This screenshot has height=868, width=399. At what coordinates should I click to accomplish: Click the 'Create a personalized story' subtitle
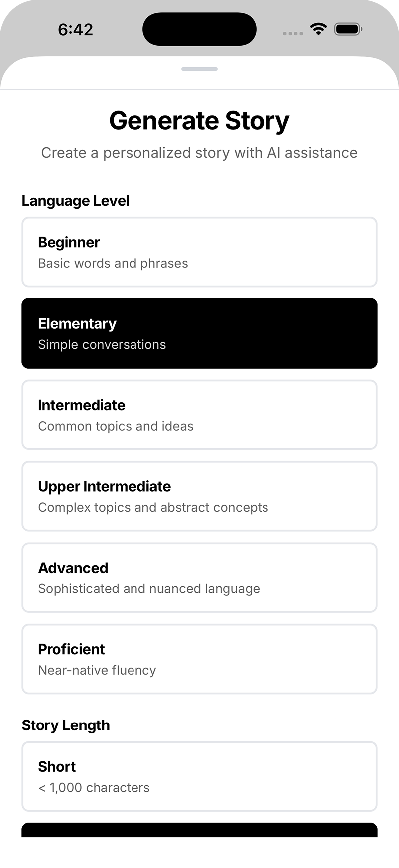tap(199, 153)
